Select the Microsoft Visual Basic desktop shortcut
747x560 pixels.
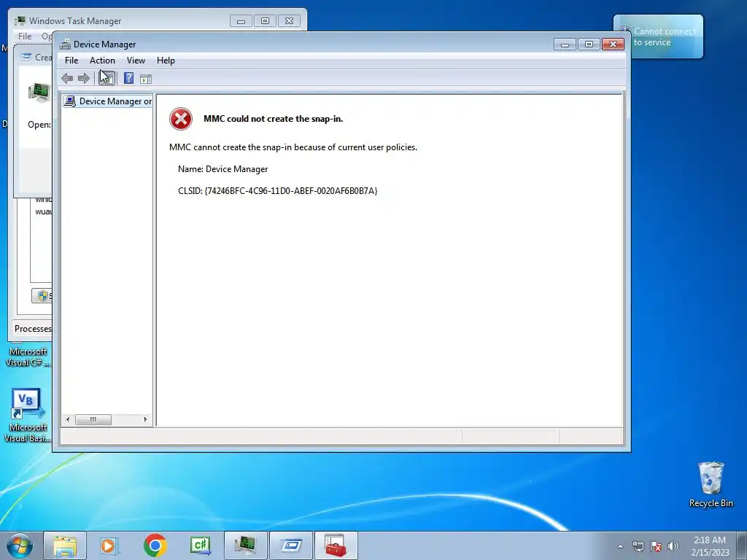coord(27,415)
